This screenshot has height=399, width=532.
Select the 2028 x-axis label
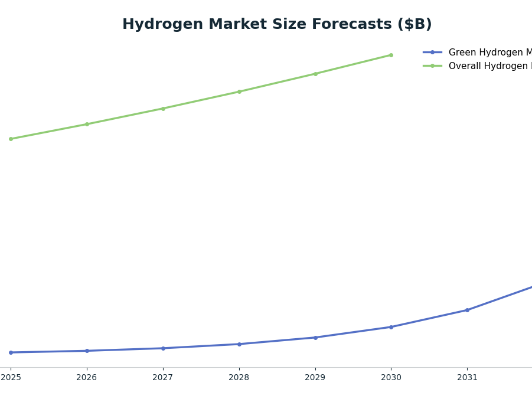click(x=239, y=377)
